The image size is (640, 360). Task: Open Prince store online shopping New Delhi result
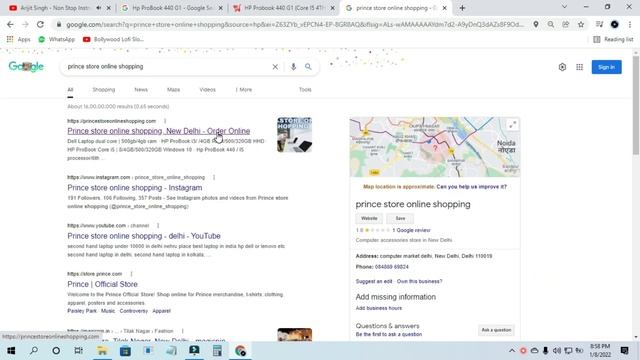tap(159, 131)
